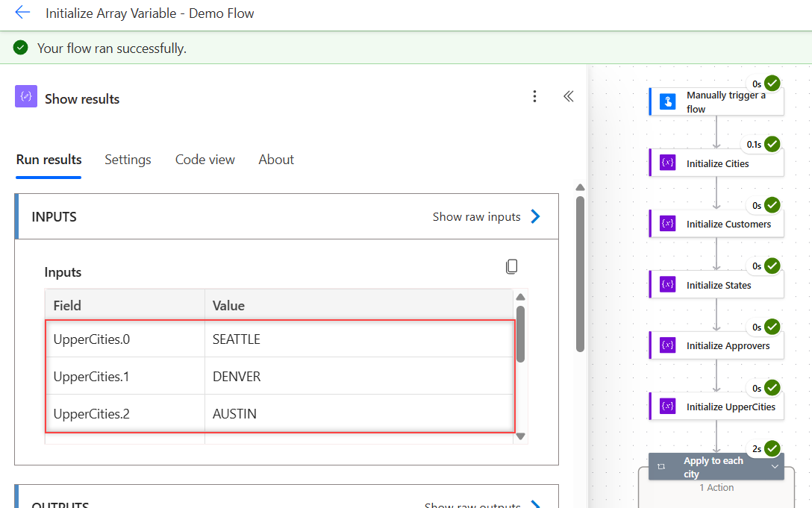Select the Manually trigger a flow node
Screen dimensions: 812x508
tap(716, 101)
